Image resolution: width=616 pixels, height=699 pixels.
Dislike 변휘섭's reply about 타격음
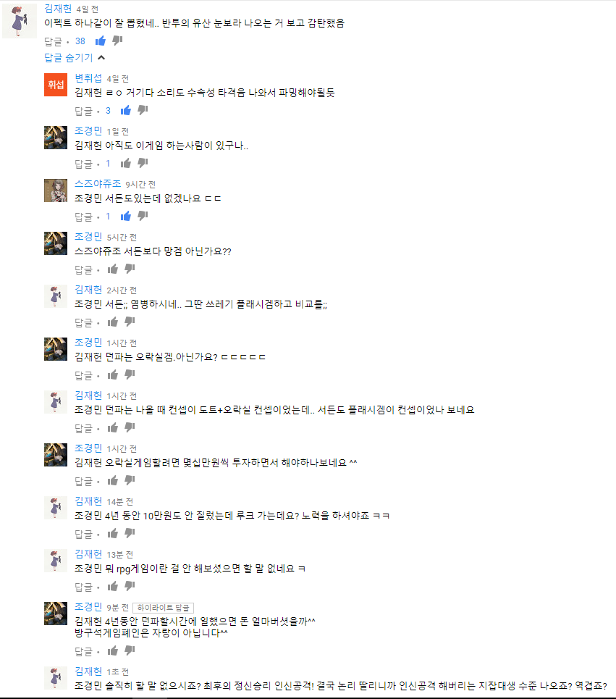143,111
